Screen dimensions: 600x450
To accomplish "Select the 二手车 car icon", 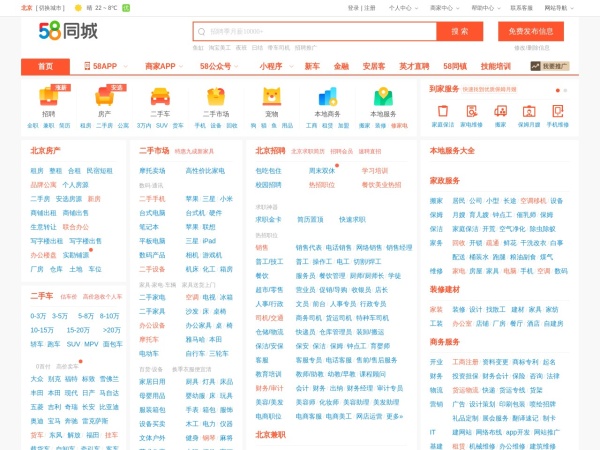I will click(160, 98).
